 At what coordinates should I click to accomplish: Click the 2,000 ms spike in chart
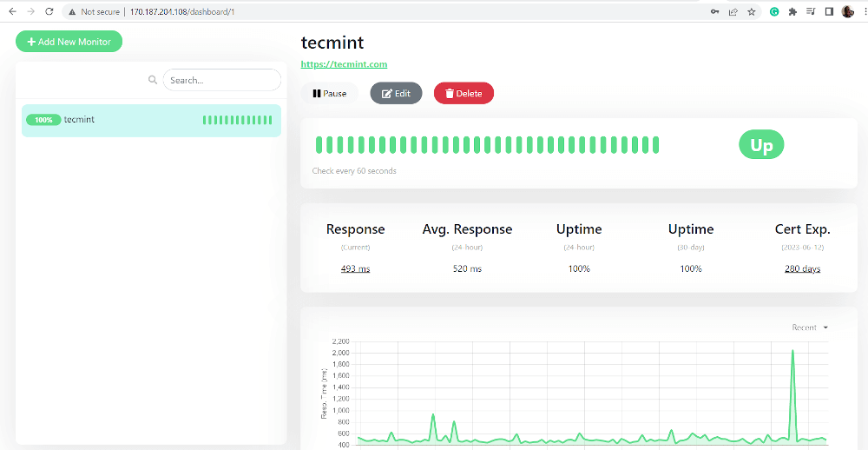click(x=792, y=351)
